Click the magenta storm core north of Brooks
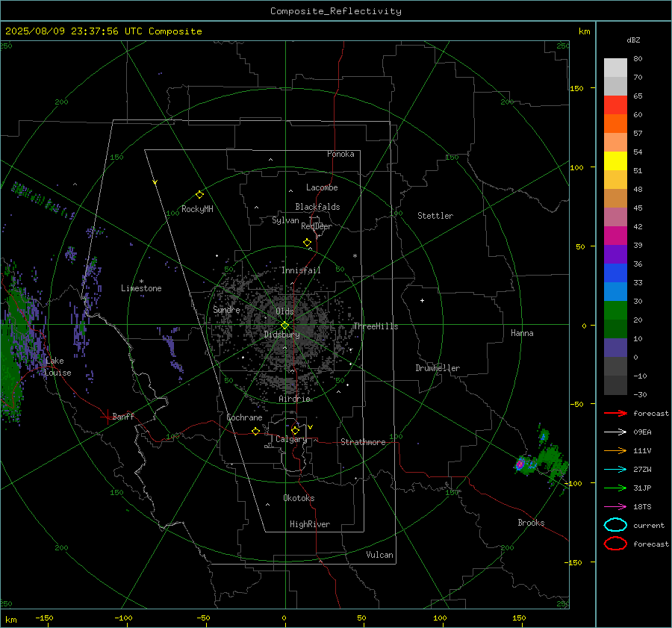Viewport: 672px width, 628px height. pos(520,464)
